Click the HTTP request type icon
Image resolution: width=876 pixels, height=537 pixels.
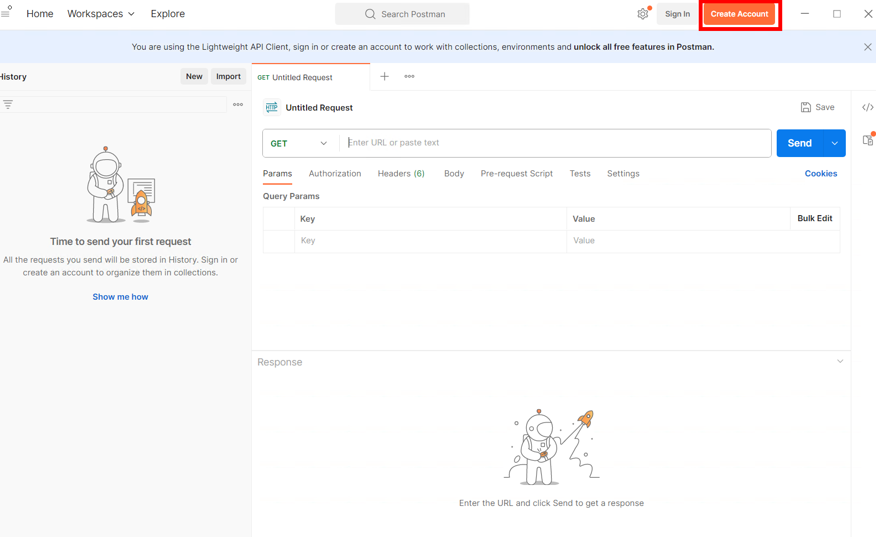pyautogui.click(x=272, y=107)
